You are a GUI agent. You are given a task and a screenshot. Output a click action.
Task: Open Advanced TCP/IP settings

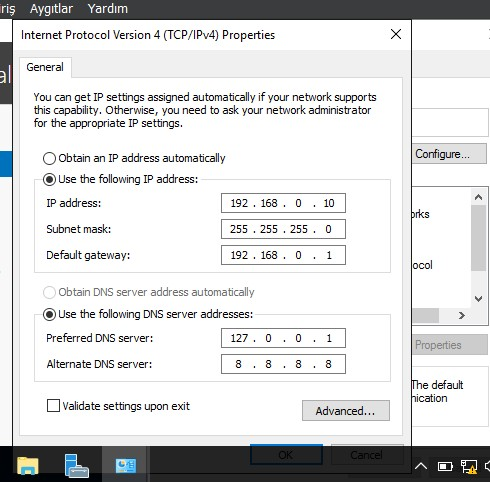(346, 411)
